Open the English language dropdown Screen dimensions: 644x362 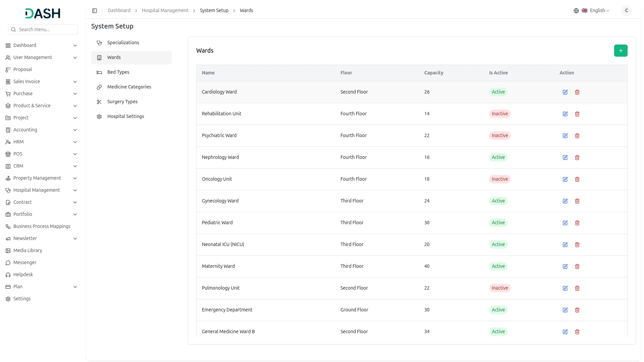click(x=592, y=11)
